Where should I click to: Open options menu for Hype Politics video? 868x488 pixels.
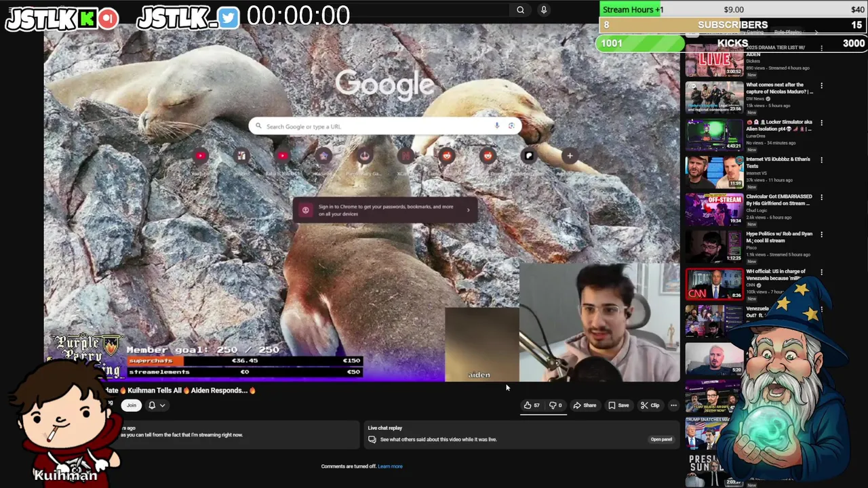point(821,235)
